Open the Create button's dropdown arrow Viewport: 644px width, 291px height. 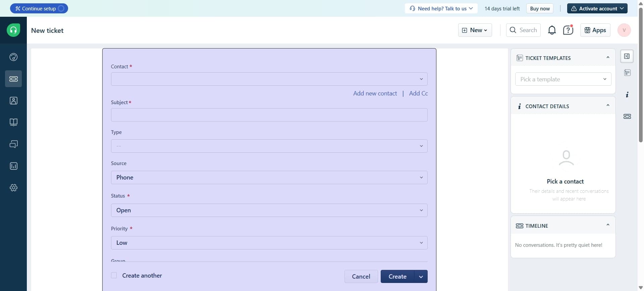coord(421,277)
